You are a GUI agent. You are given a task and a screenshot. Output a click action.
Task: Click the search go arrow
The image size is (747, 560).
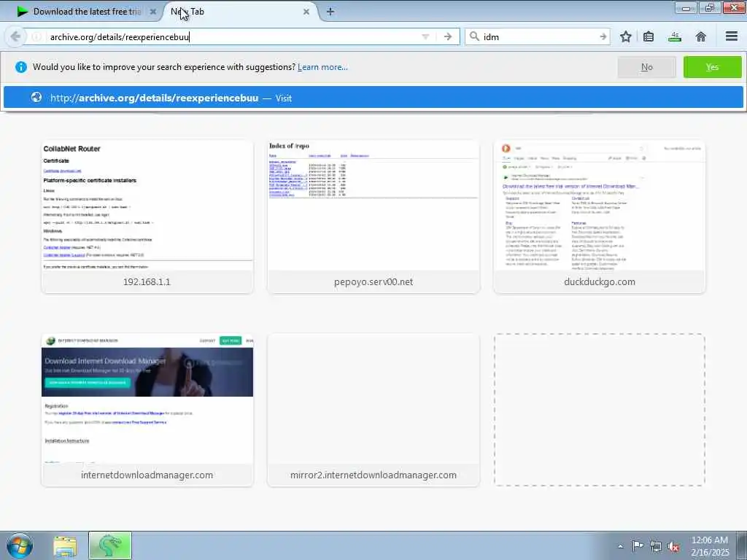tap(603, 36)
